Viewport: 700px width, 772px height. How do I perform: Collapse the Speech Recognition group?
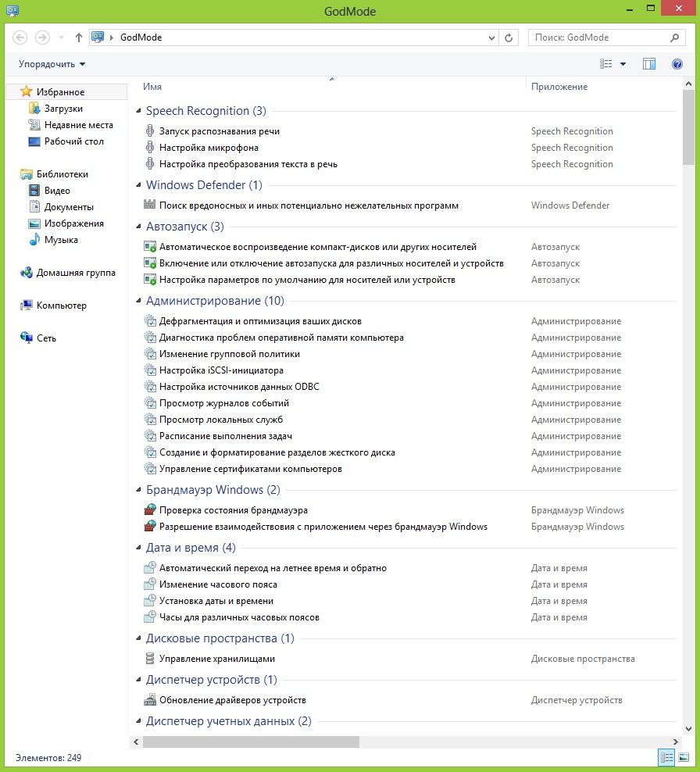click(138, 111)
